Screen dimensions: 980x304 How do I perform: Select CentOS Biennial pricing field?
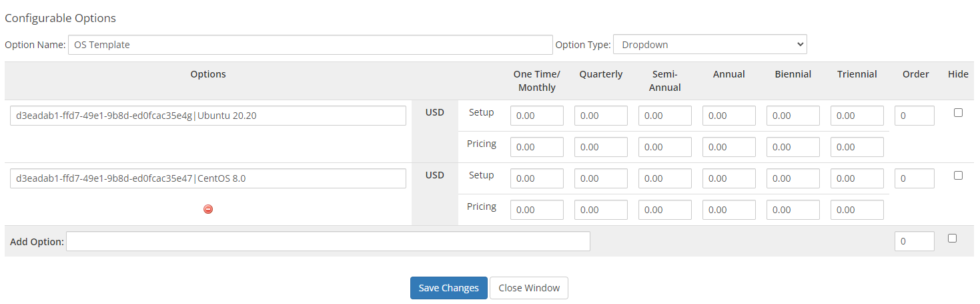click(x=793, y=210)
